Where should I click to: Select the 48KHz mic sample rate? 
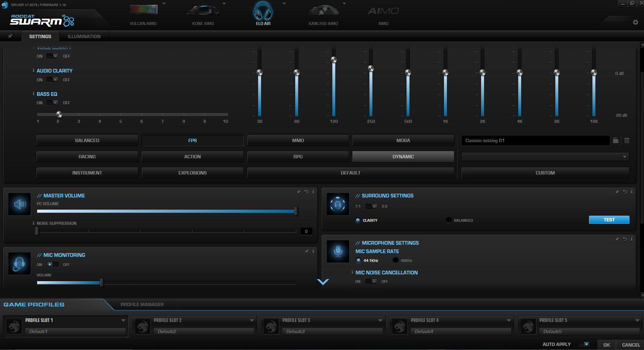pyautogui.click(x=395, y=260)
